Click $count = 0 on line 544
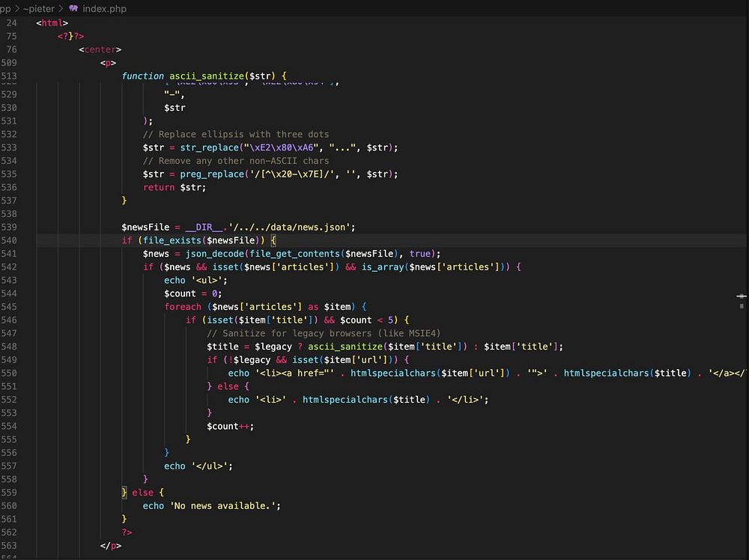Screen dimensions: 749x560 (x=190, y=293)
